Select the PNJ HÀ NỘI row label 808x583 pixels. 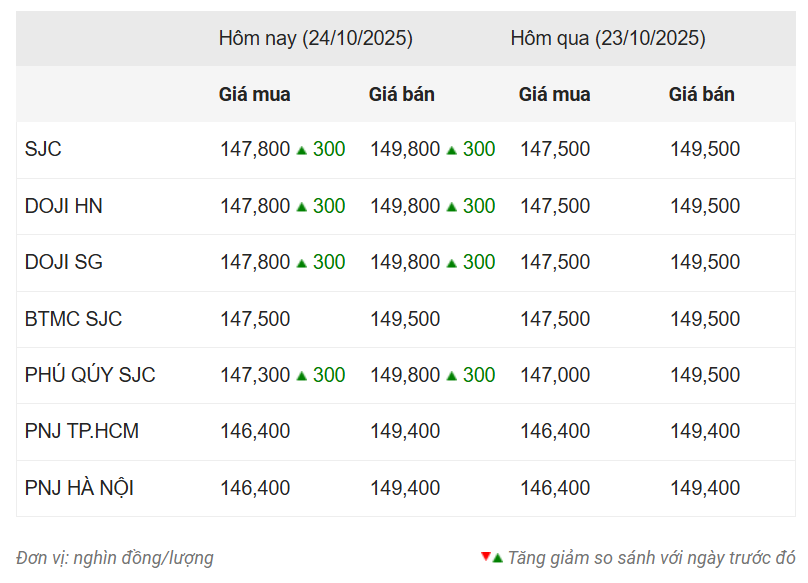[79, 489]
